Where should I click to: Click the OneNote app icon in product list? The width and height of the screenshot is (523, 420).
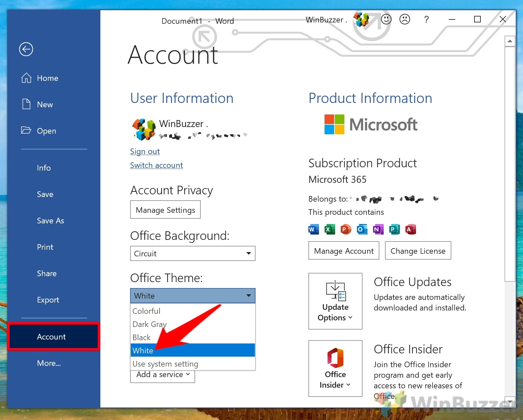pyautogui.click(x=378, y=229)
